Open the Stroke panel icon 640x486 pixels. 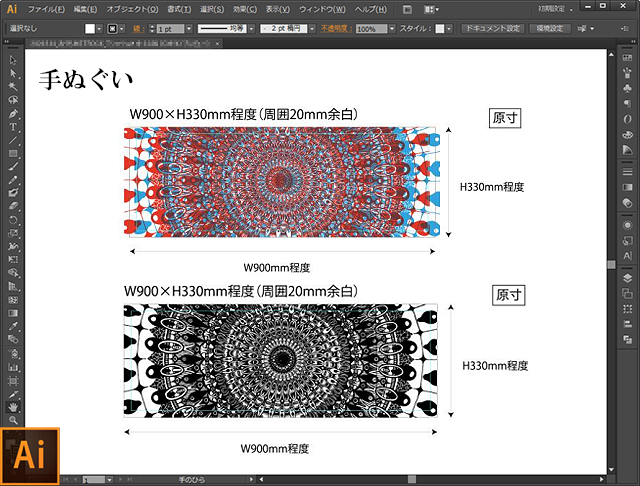click(x=626, y=171)
